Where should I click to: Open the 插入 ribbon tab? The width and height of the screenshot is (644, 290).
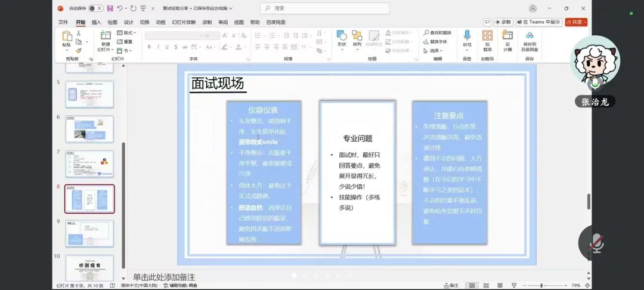96,22
